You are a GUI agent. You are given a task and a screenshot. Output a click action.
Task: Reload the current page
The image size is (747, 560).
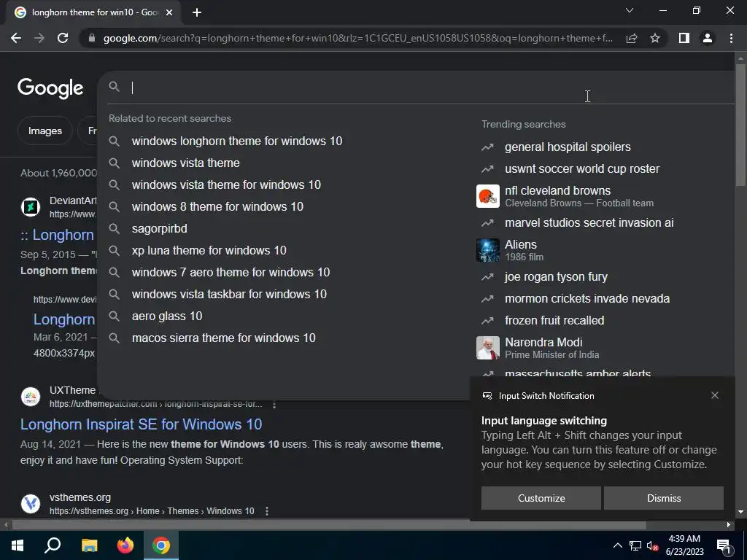[63, 38]
